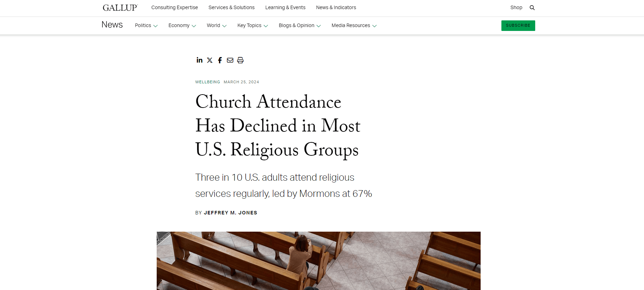Click the Gallup logo

click(x=120, y=8)
